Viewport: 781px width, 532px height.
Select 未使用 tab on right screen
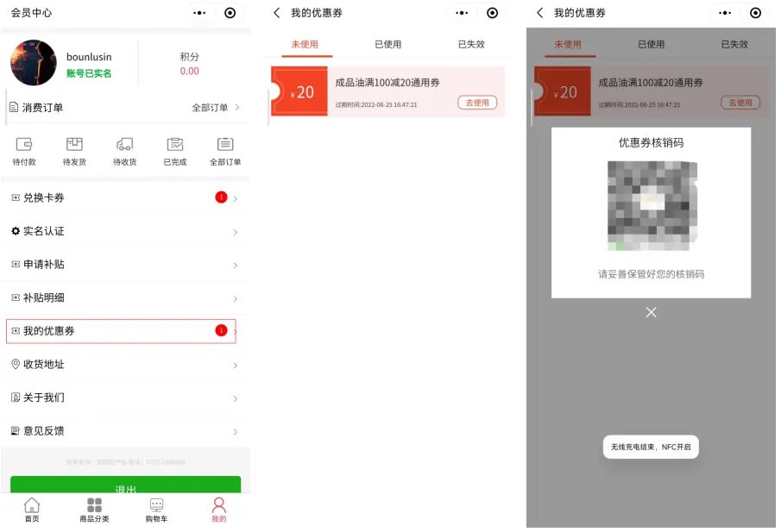[x=568, y=44]
